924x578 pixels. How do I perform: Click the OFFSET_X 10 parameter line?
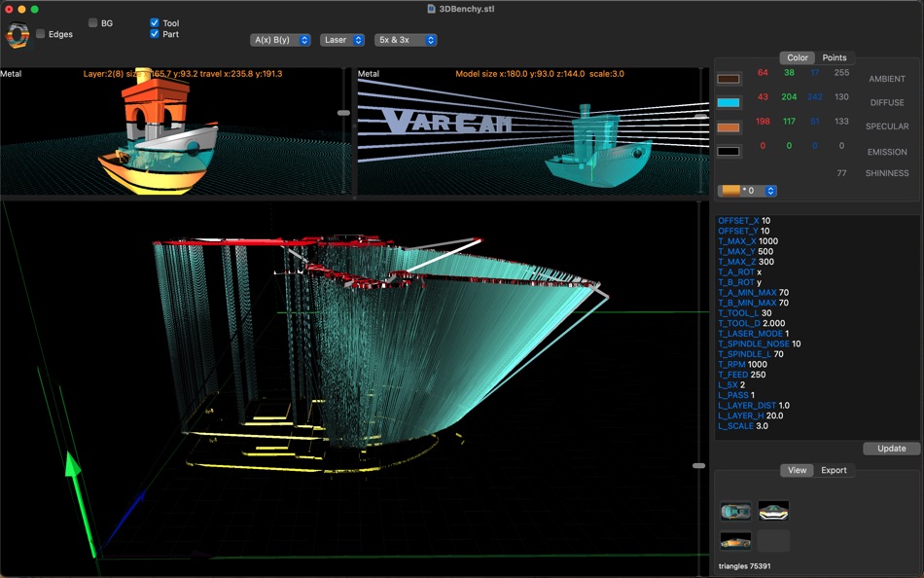744,221
